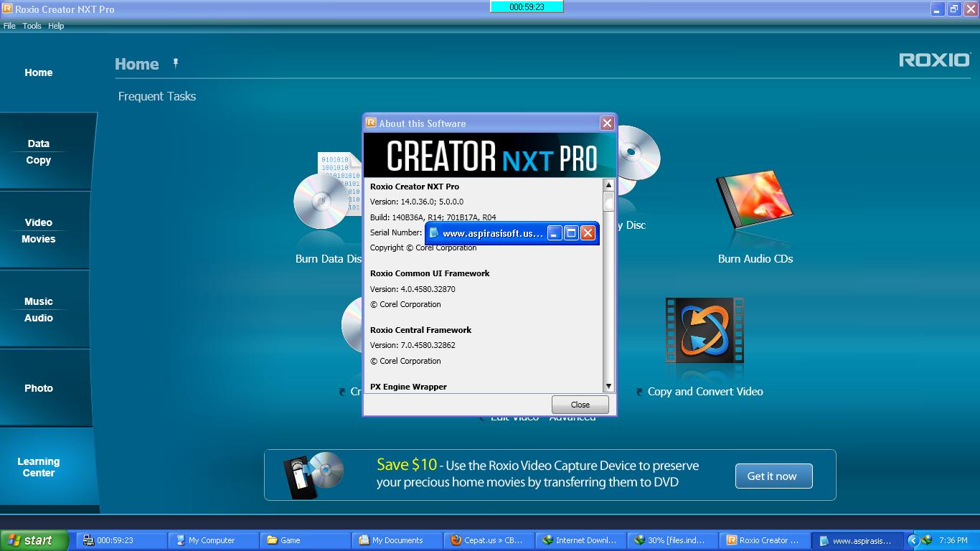Viewport: 980px width, 551px height.
Task: Click the Build: 140B36A line
Action: coord(433,217)
